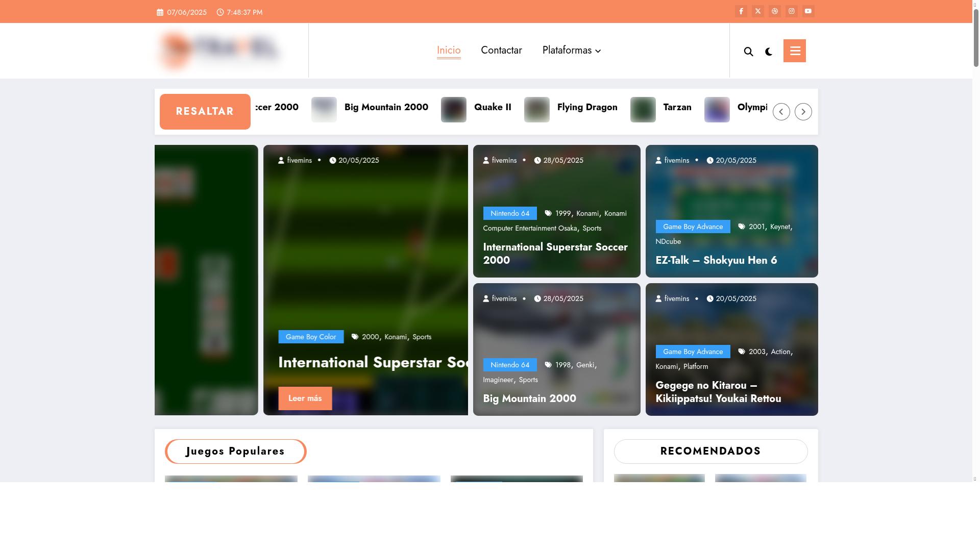Open the YouTube social icon

click(808, 11)
